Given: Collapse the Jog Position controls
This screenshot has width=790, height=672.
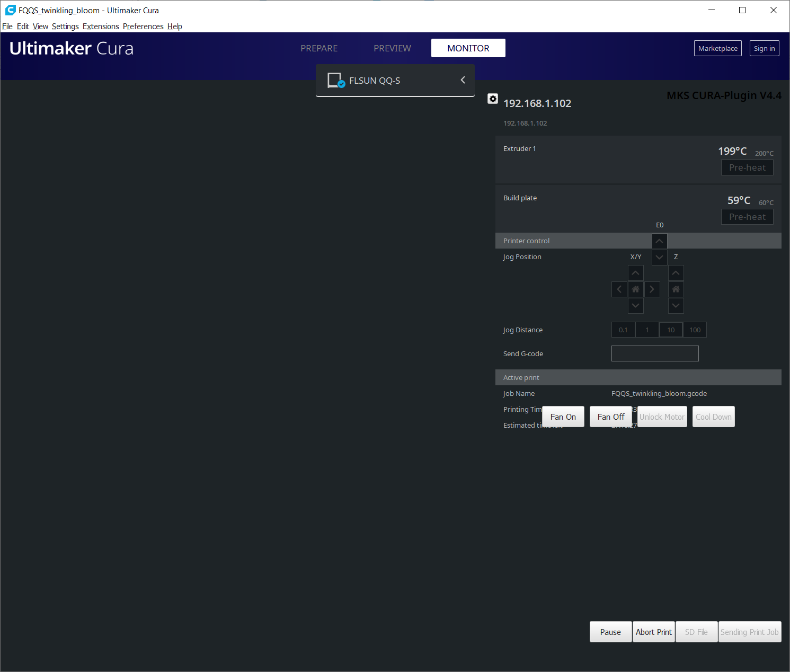Looking at the screenshot, I should pos(659,257).
